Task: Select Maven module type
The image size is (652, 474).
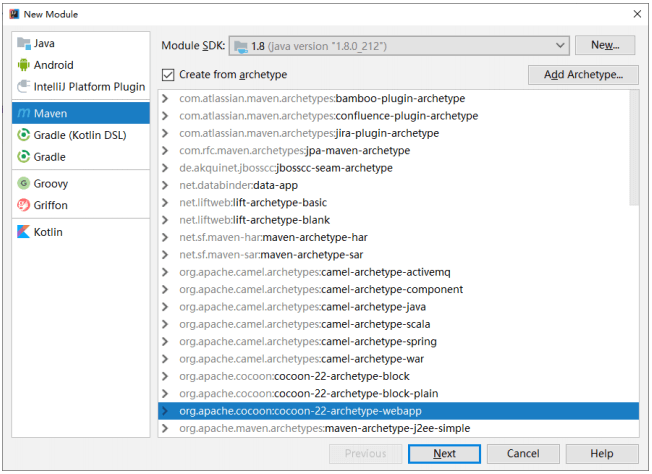Action: click(81, 113)
